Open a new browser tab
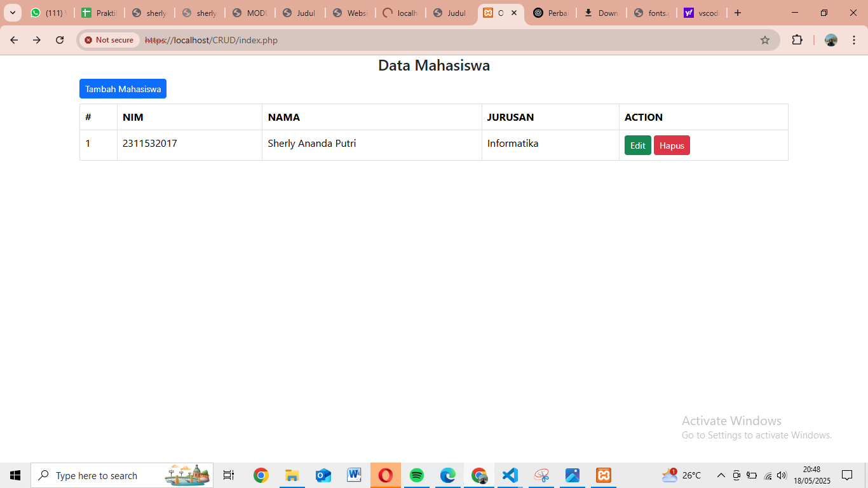Viewport: 868px width, 488px height. 738,13
